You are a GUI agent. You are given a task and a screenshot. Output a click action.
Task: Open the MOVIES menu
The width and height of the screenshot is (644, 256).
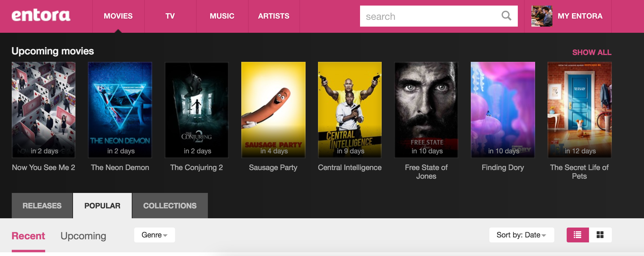(118, 16)
